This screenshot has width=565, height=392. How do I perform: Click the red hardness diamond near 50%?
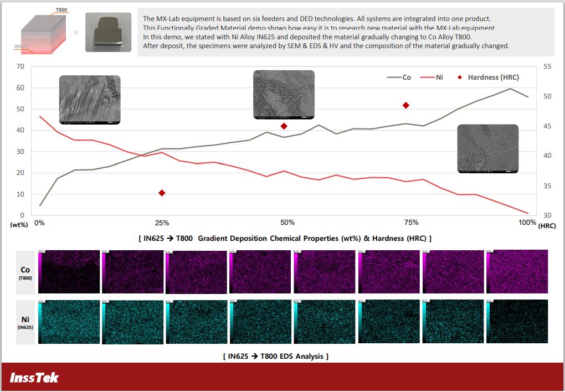[284, 126]
